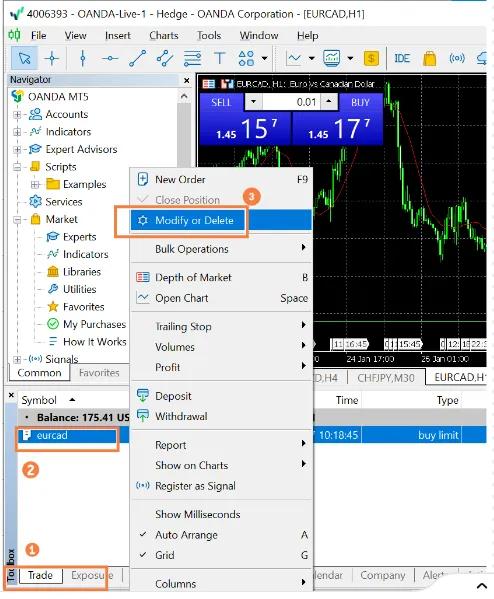Screen dimensions: 494x599
Task: Open the Window menu
Action: (x=259, y=36)
